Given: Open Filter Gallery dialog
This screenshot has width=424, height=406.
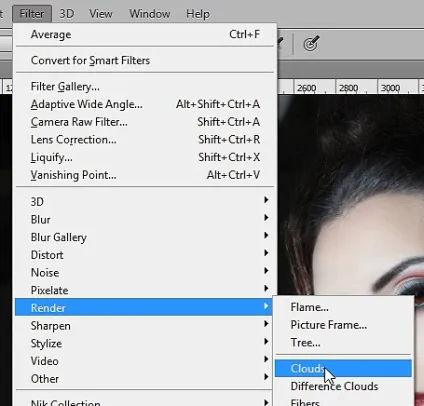Looking at the screenshot, I should tap(145, 87).
